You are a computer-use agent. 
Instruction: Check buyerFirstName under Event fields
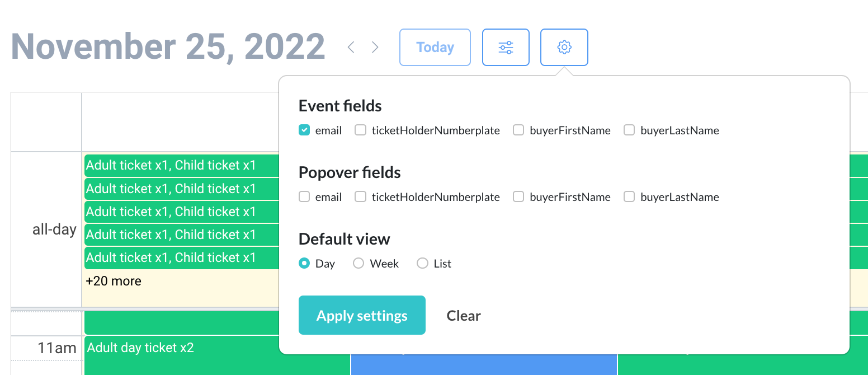click(519, 130)
